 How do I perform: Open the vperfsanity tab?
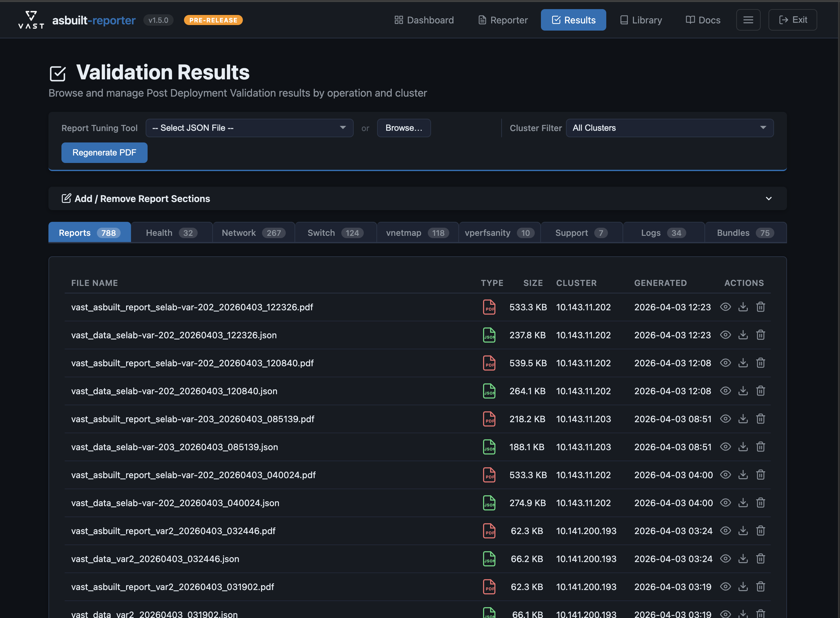click(499, 232)
